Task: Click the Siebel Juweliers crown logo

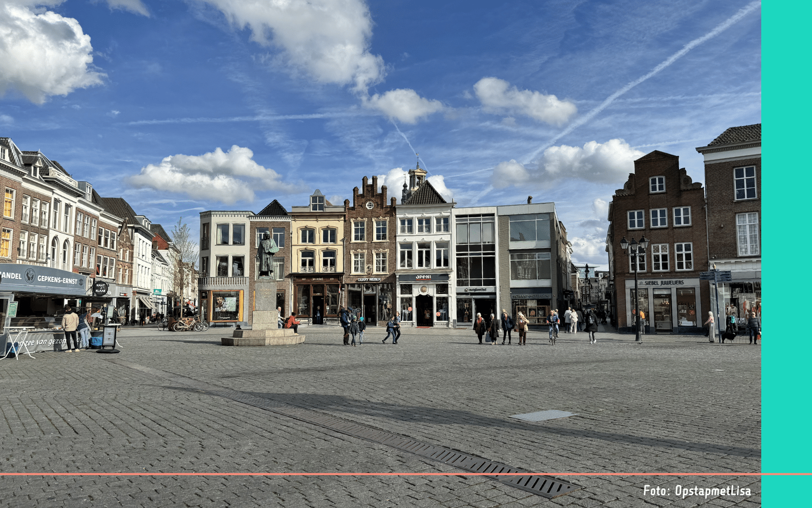Action: pyautogui.click(x=641, y=283)
